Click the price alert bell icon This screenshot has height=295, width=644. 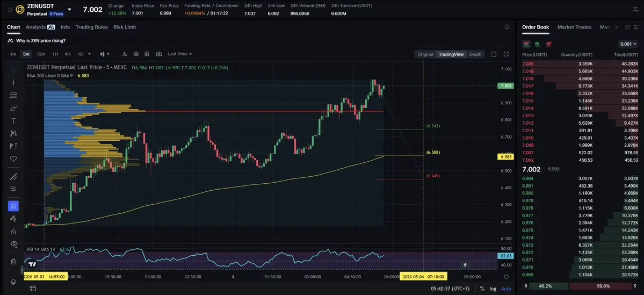point(507,27)
